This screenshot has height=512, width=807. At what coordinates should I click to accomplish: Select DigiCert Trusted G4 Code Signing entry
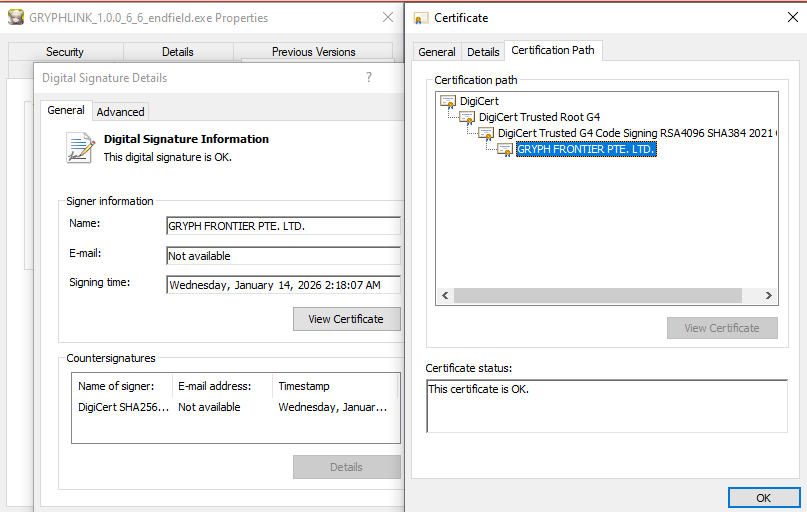tap(637, 133)
